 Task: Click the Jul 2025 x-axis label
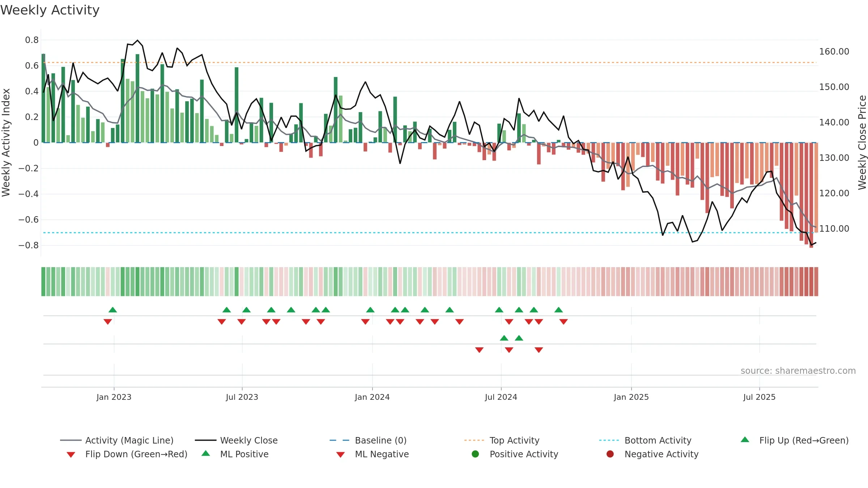(x=759, y=397)
